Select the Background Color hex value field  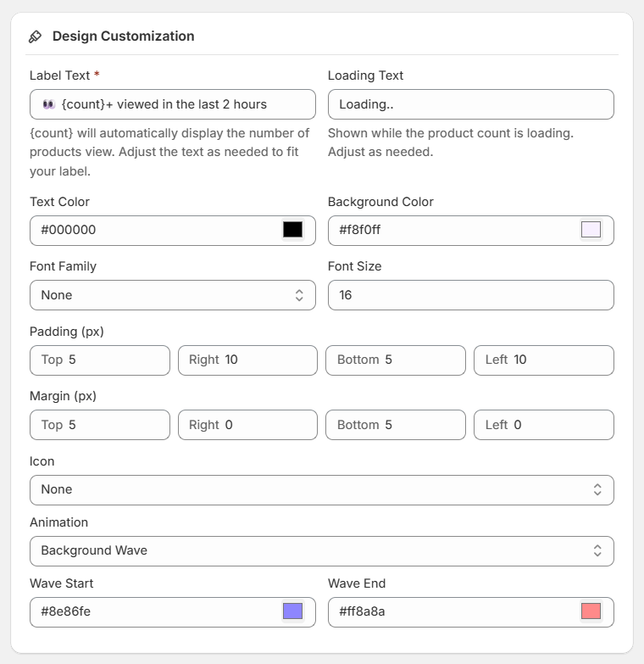tap(455, 230)
